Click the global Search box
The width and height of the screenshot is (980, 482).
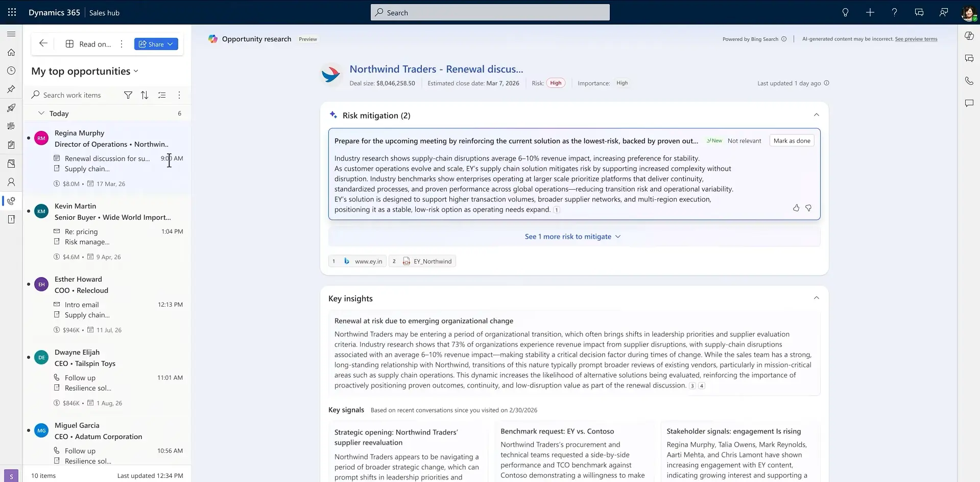(x=490, y=12)
